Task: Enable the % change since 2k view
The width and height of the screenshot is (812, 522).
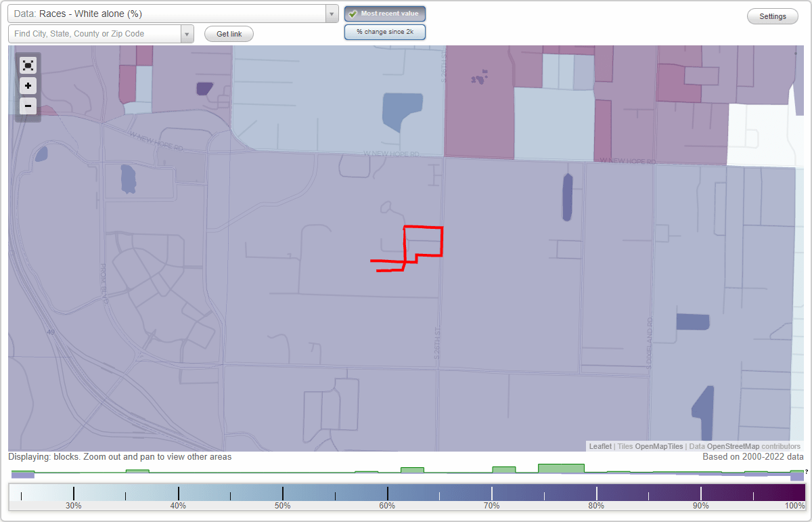Action: tap(384, 31)
